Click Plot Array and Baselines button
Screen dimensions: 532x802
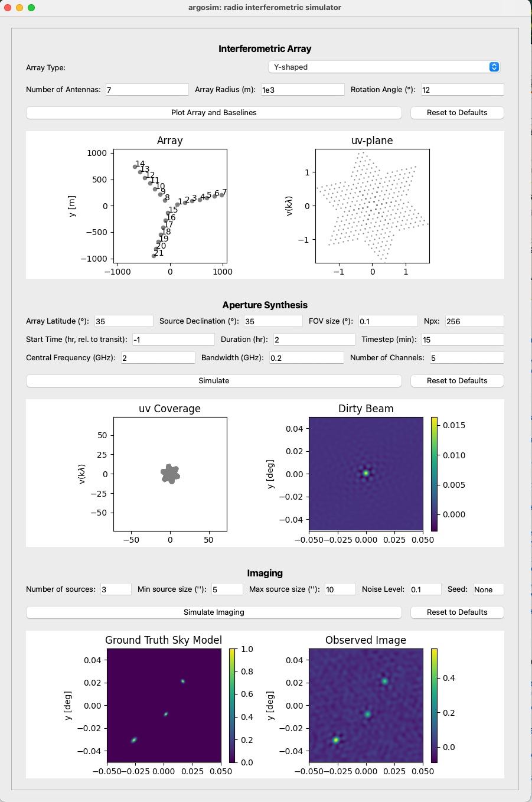click(x=214, y=113)
